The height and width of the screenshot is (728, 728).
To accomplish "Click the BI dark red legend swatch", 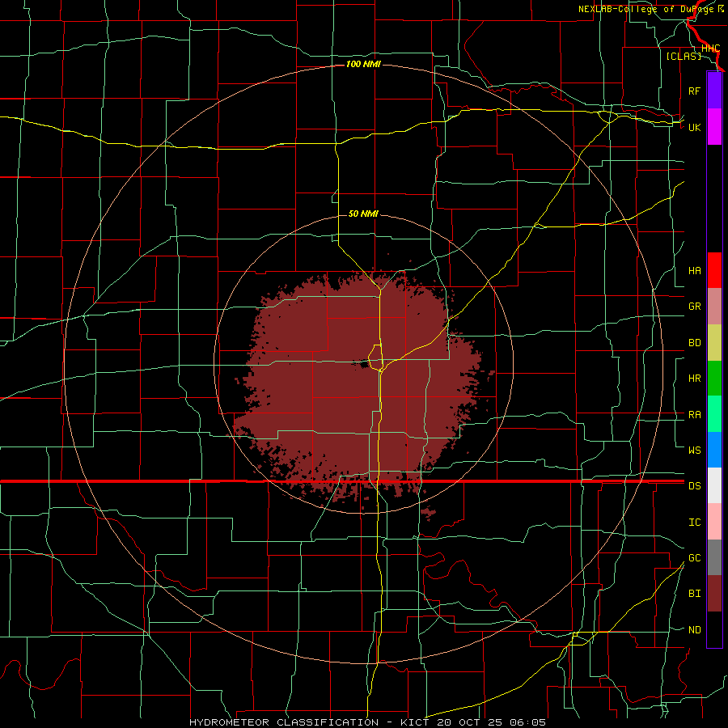I will tap(714, 594).
